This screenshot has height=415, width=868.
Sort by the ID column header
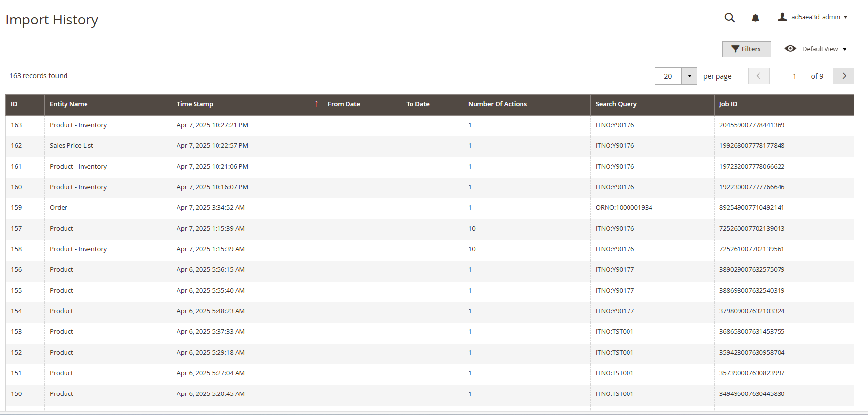[14, 104]
